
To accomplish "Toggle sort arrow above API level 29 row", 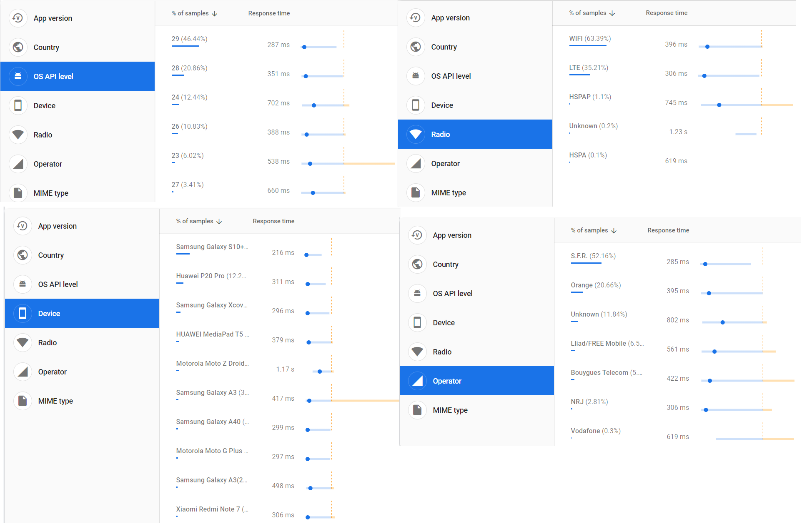I will (215, 14).
